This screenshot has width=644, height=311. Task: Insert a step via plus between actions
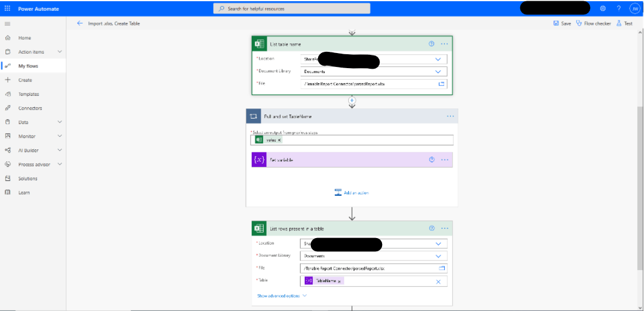pyautogui.click(x=352, y=100)
